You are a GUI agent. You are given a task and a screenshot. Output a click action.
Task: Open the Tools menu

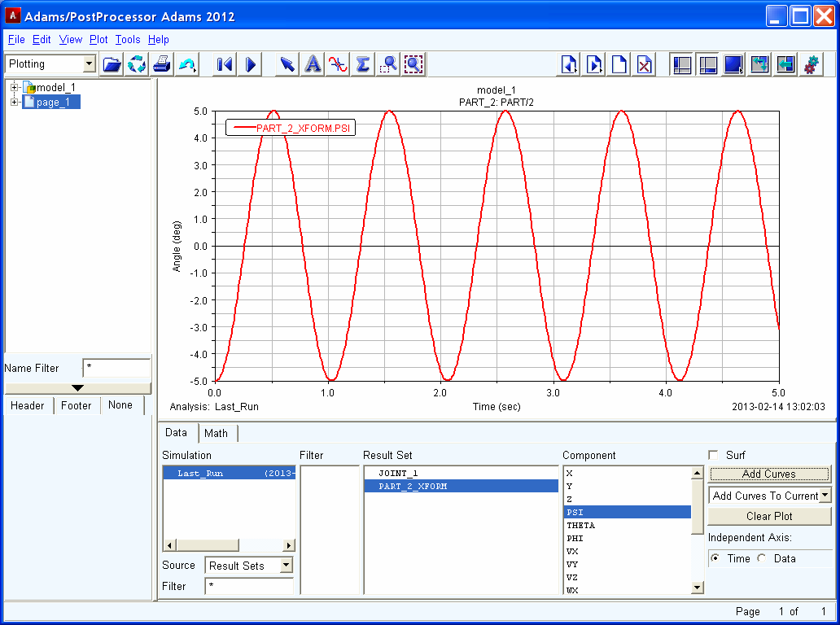[128, 40]
